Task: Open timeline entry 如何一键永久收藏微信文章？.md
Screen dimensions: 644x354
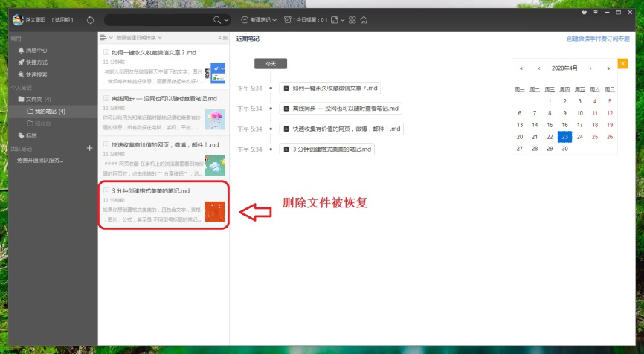Action: point(330,88)
